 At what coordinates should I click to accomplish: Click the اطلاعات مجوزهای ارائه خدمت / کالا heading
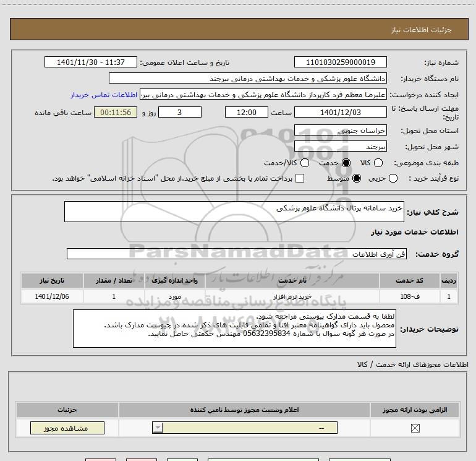[x=412, y=364]
